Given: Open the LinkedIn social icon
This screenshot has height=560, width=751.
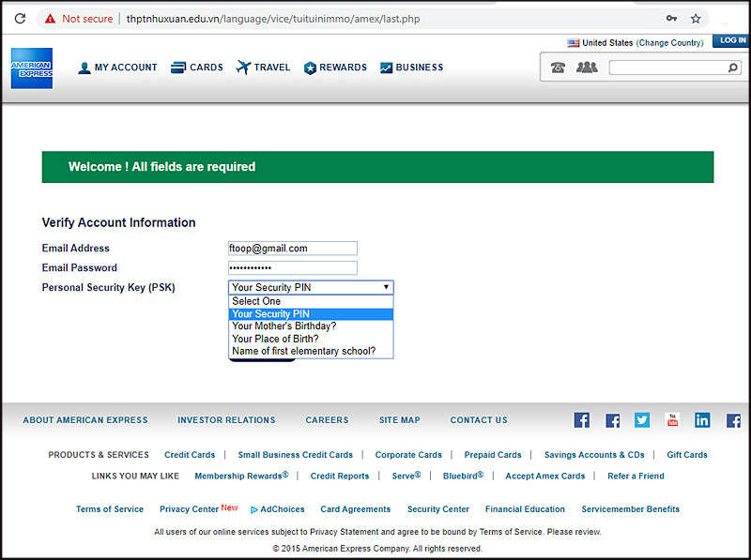Looking at the screenshot, I should click(x=702, y=420).
